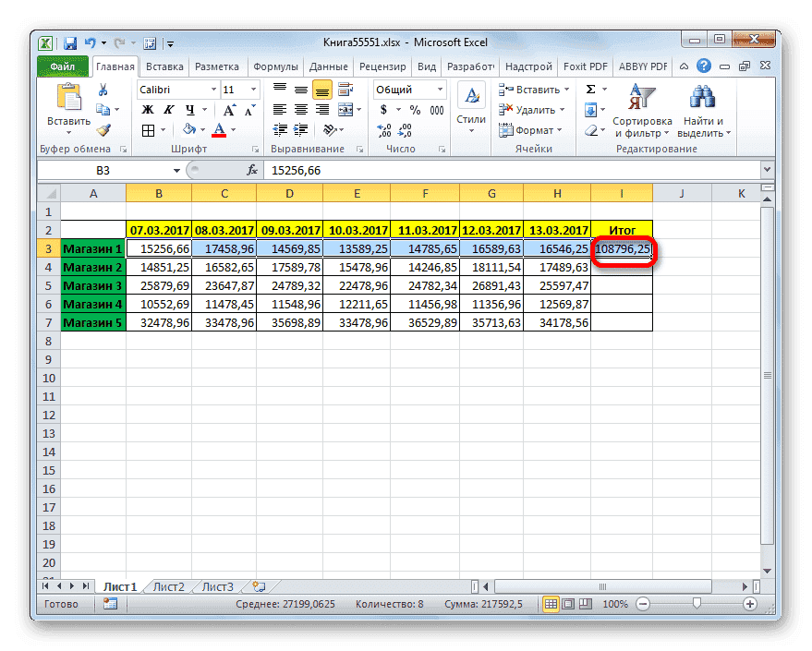Apply underline formatting with the Ч icon
This screenshot has height=651, width=812.
pyautogui.click(x=188, y=108)
